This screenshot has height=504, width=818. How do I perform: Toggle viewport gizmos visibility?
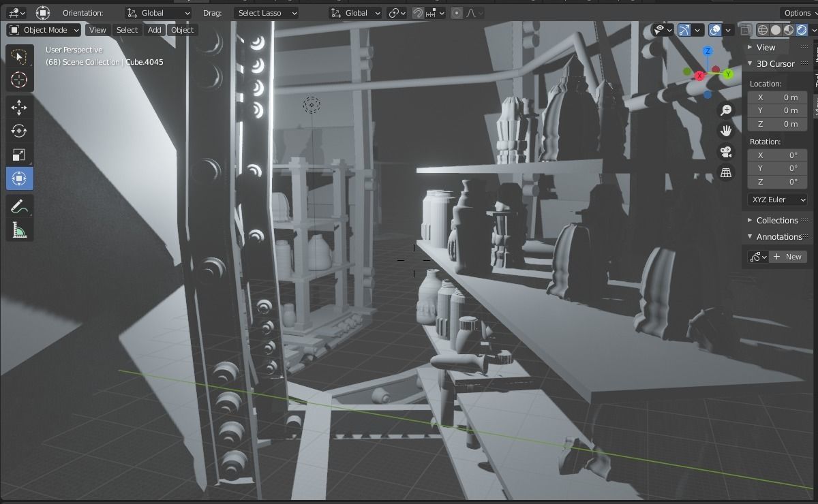click(684, 30)
